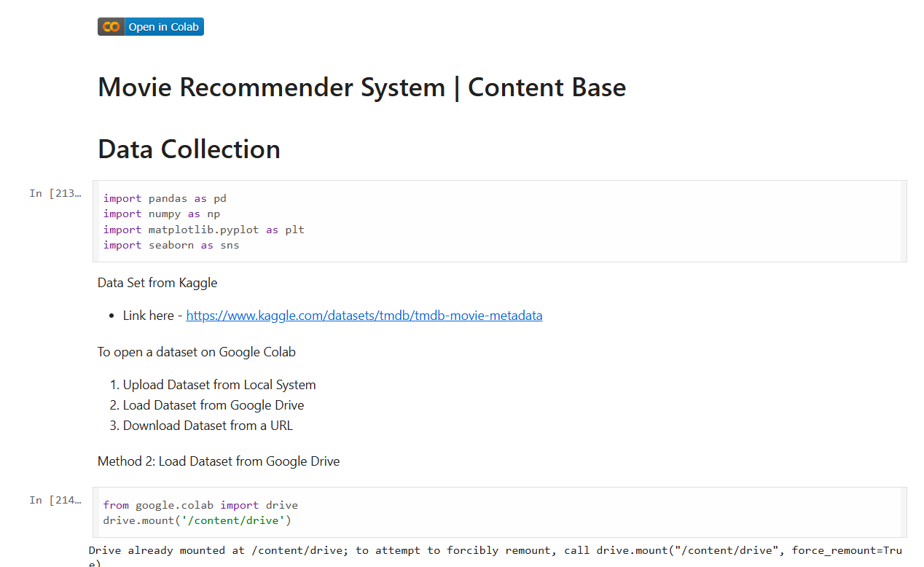Select the Upload Dataset from Local System item
Viewport: 924px width, 567px height.
tap(219, 385)
